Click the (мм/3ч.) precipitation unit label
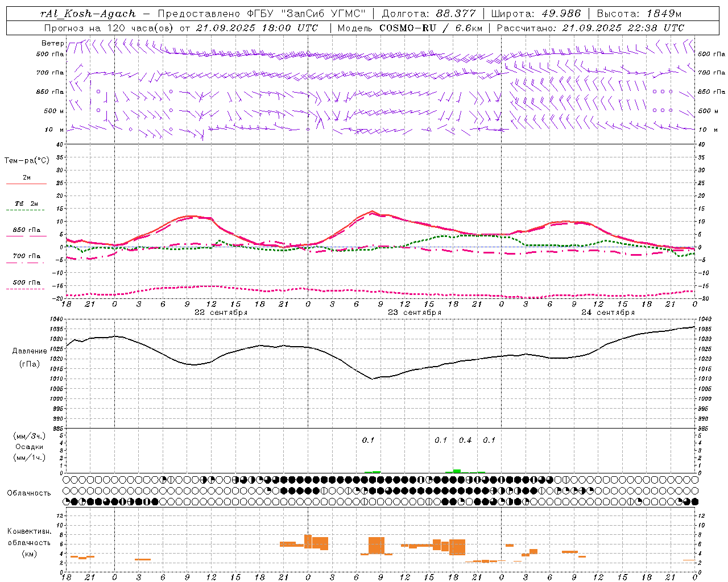Screen dimensions: 728x582 pyautogui.click(x=30, y=436)
